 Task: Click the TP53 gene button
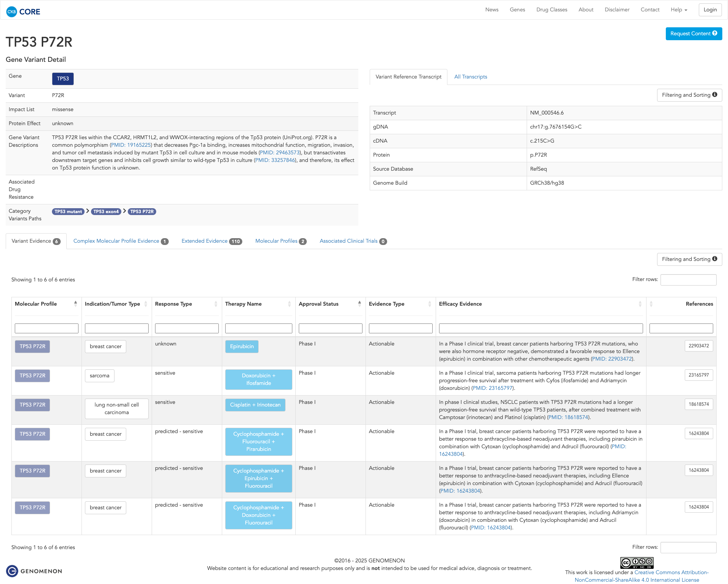(63, 79)
